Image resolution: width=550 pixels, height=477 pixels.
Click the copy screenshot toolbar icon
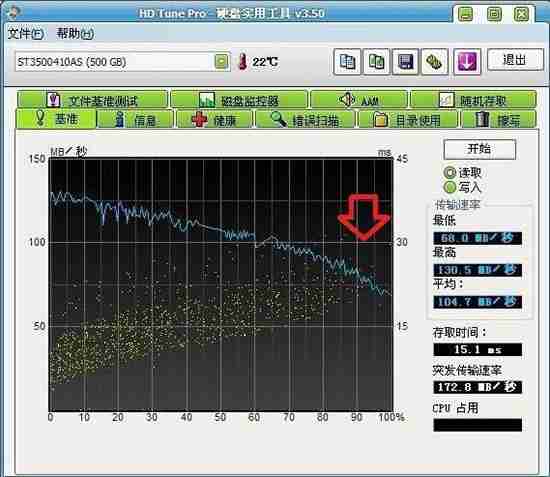point(376,62)
